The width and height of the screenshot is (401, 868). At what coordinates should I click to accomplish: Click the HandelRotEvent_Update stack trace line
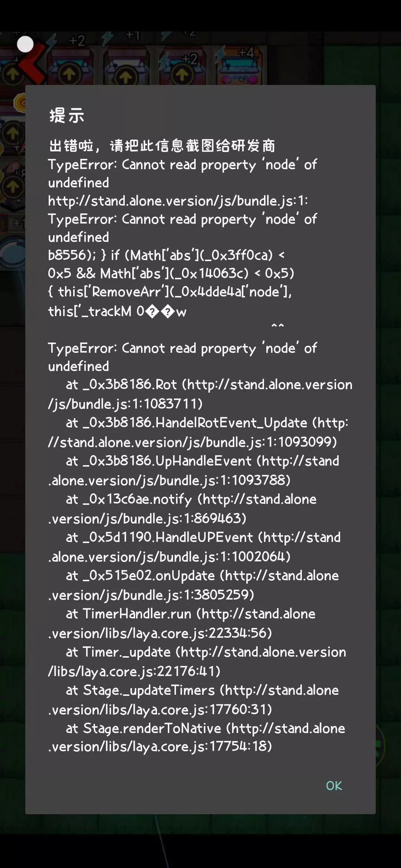(198, 432)
